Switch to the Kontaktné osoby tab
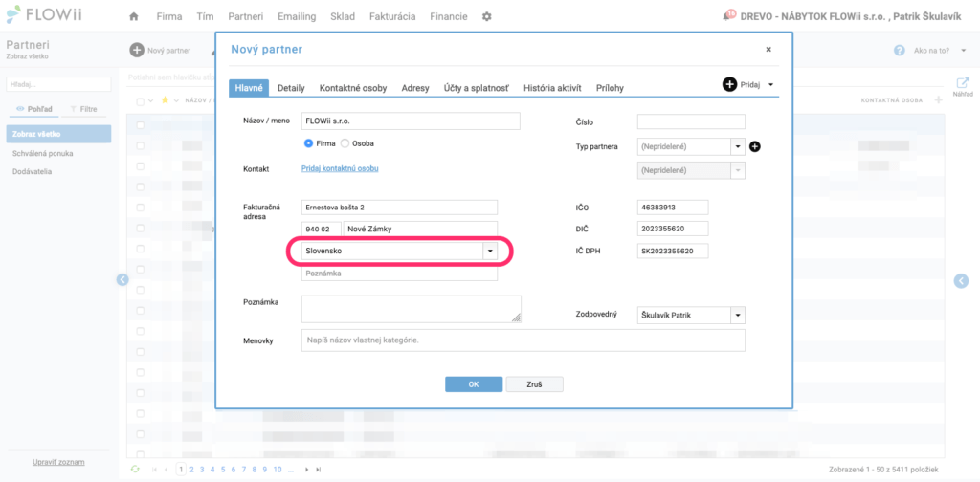The height and width of the screenshot is (482, 980). pyautogui.click(x=353, y=88)
